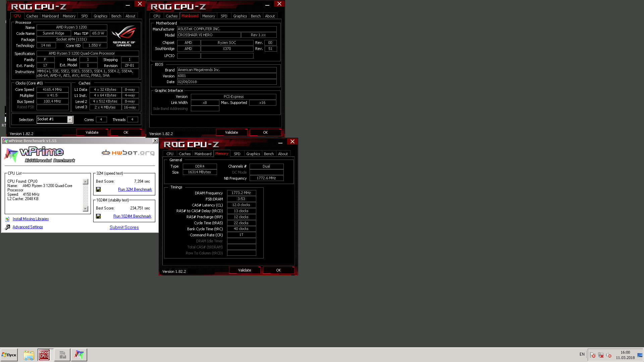The image size is (644, 362).
Task: Click Validate in the Mainboard window
Action: [x=231, y=132]
